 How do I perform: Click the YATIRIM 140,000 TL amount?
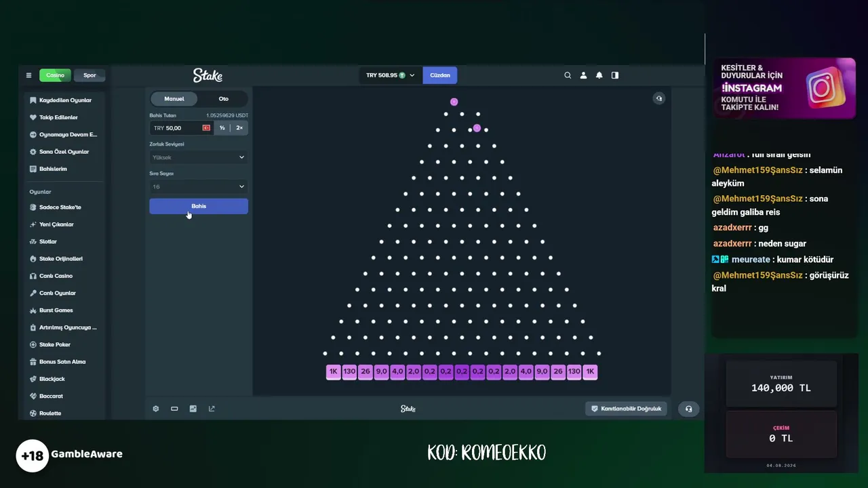point(781,388)
